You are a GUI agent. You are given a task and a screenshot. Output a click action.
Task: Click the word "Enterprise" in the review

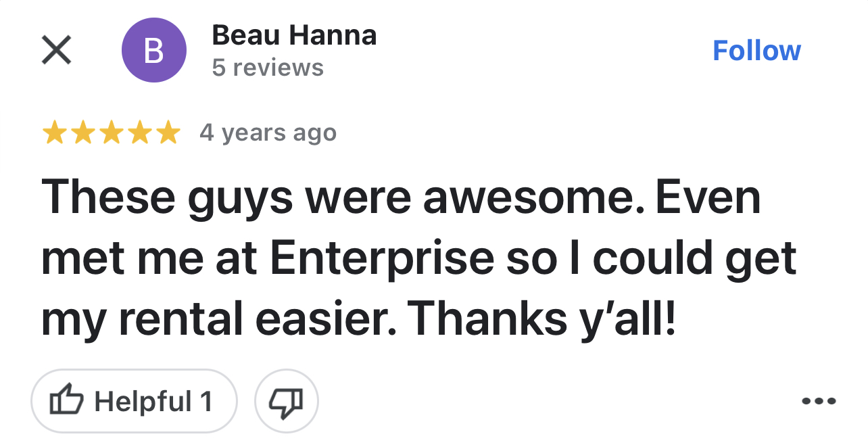pyautogui.click(x=381, y=259)
